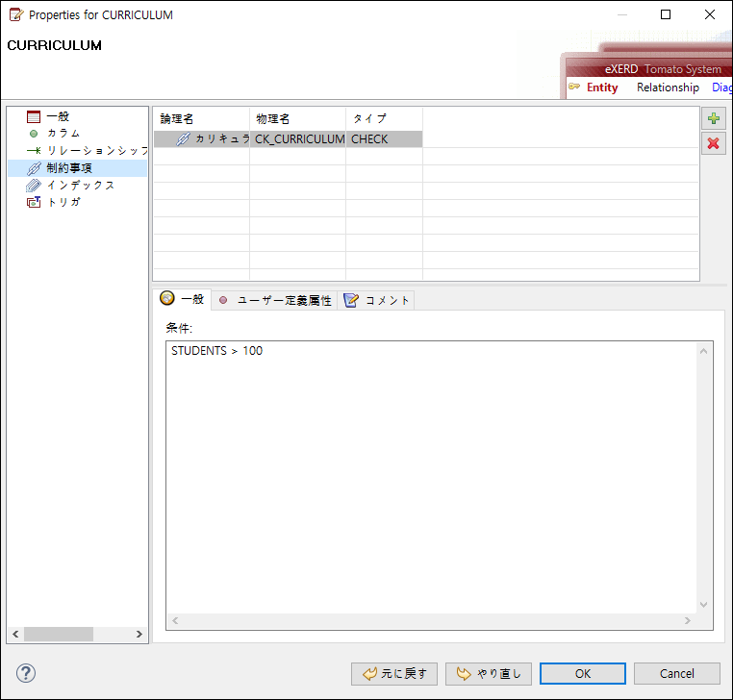Select リレーションシップ in the left tree
This screenshot has width=733, height=700.
pyautogui.click(x=97, y=150)
